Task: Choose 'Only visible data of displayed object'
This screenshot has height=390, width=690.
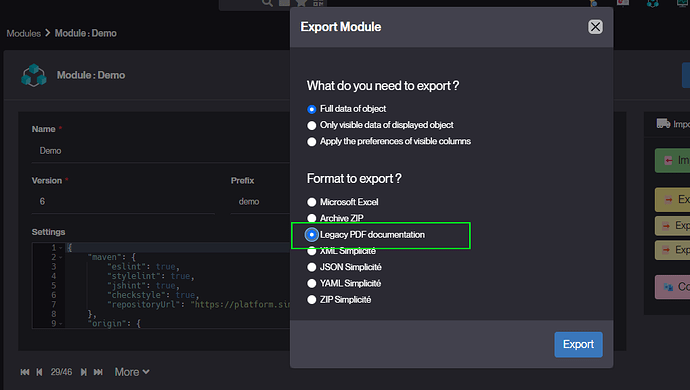Action: (x=312, y=125)
